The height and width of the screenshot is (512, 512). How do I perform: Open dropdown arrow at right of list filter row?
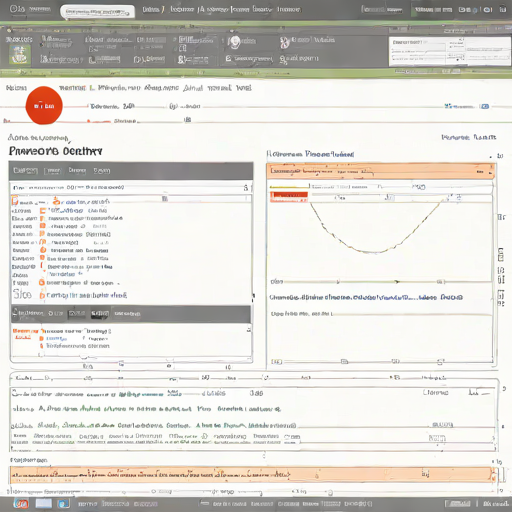[x=246, y=188]
